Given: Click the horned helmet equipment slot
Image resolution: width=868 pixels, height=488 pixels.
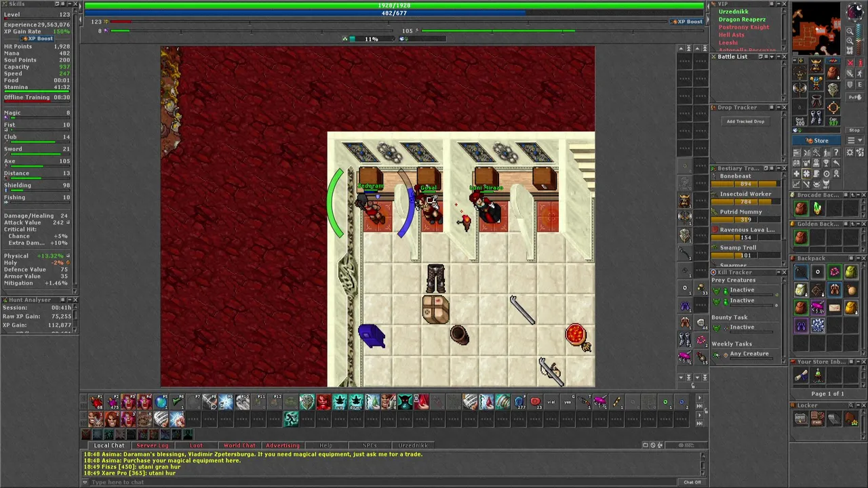Looking at the screenshot, I should (x=816, y=65).
